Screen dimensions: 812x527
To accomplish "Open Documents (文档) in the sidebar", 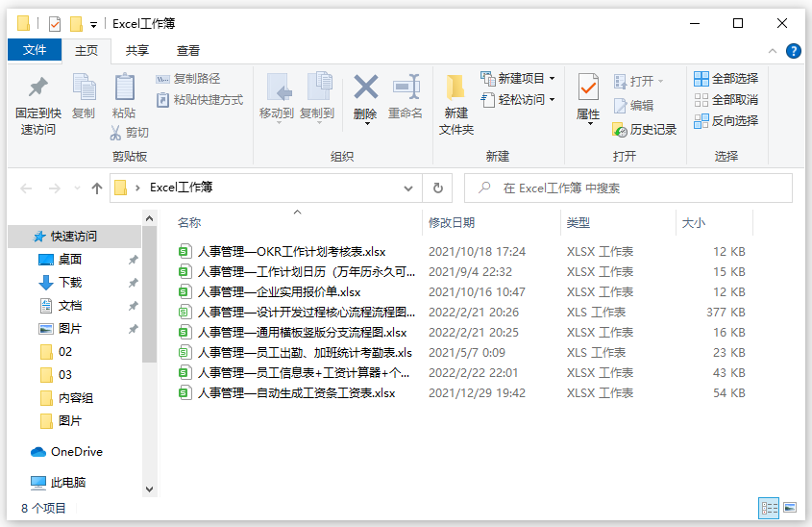I will tap(70, 305).
